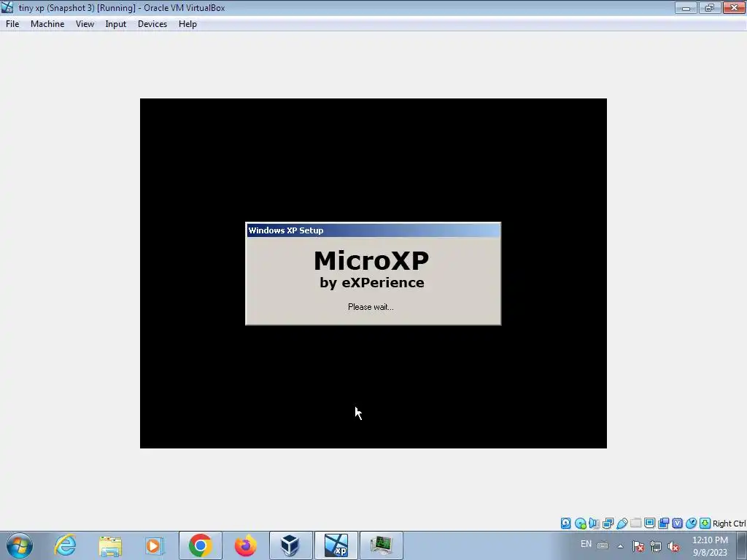
Task: Click the USB devices status icon
Action: pyautogui.click(x=622, y=524)
